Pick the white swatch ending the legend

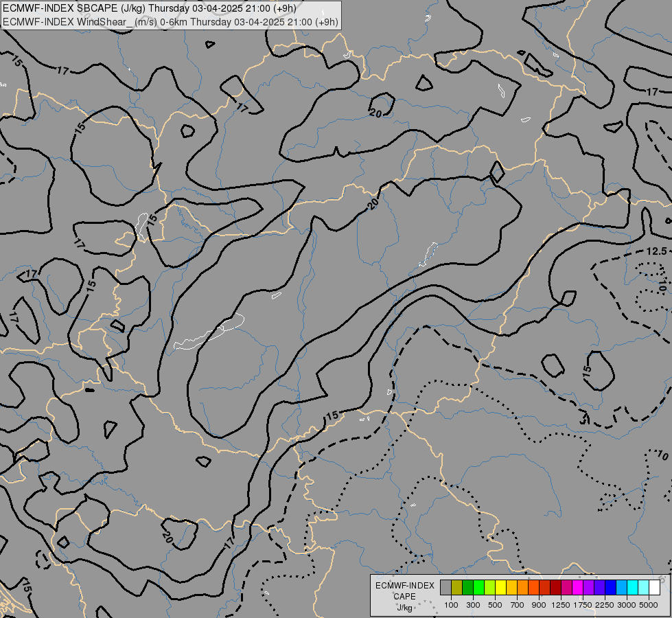pos(654,588)
